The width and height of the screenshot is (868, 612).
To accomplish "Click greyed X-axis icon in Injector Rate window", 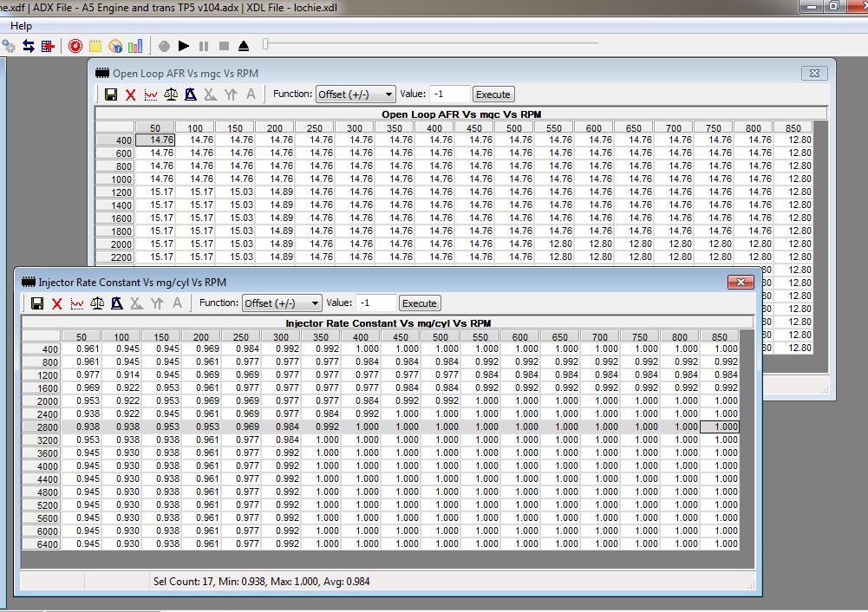I will tap(137, 303).
